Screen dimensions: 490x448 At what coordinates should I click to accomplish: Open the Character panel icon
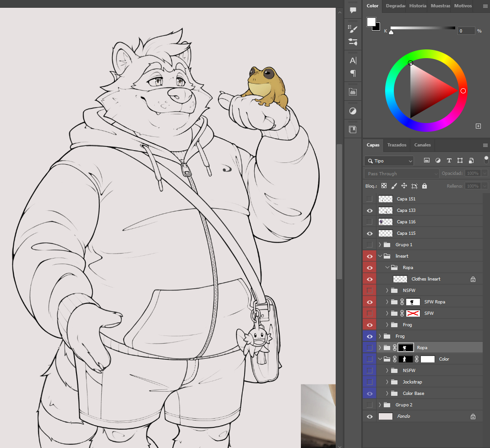tap(353, 60)
